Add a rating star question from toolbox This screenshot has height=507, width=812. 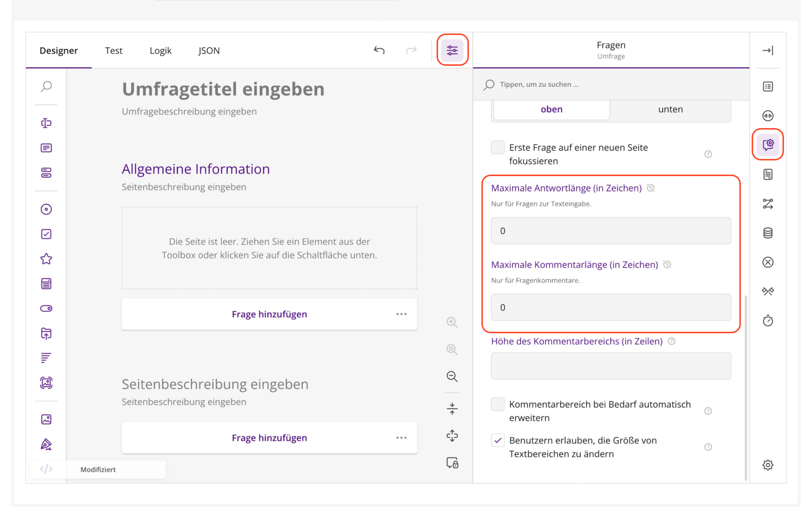point(46,259)
